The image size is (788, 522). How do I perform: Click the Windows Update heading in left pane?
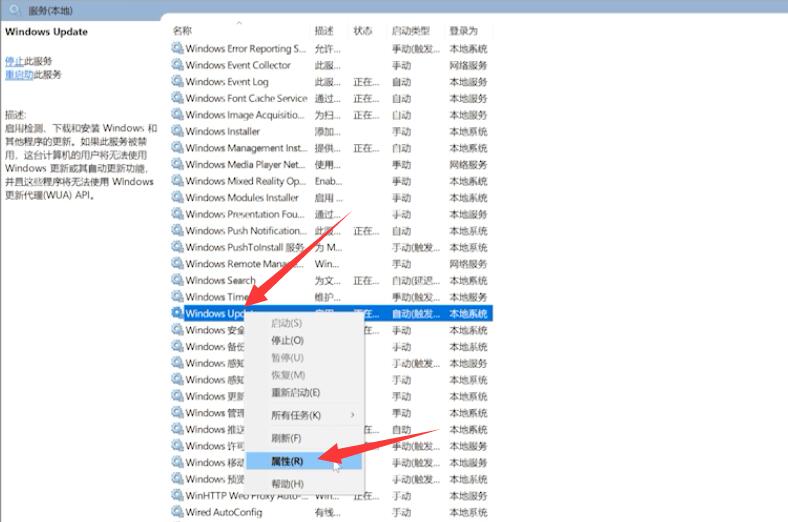tap(46, 32)
